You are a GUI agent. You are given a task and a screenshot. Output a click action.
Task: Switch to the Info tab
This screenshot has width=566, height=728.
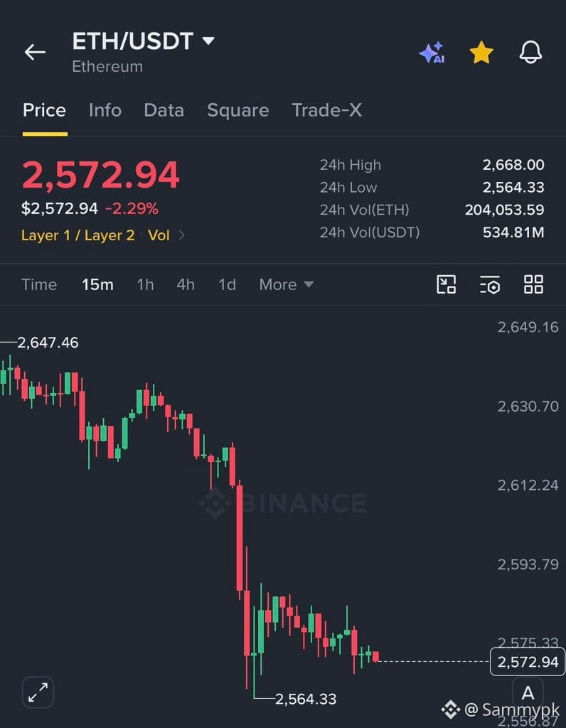[105, 110]
